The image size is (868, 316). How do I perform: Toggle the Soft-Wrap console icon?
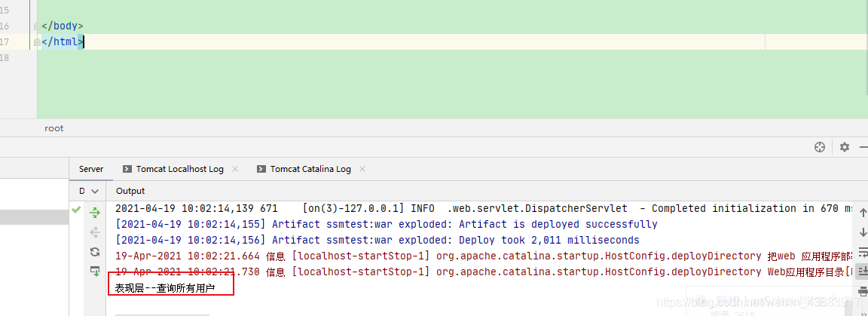[863, 252]
